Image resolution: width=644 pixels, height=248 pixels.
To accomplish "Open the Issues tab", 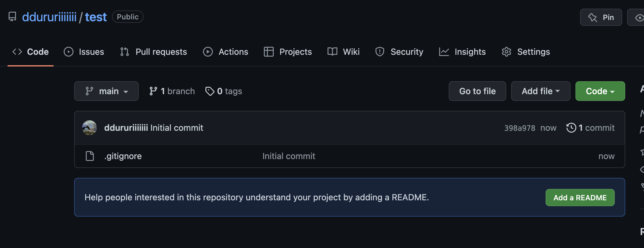I will pos(84,52).
